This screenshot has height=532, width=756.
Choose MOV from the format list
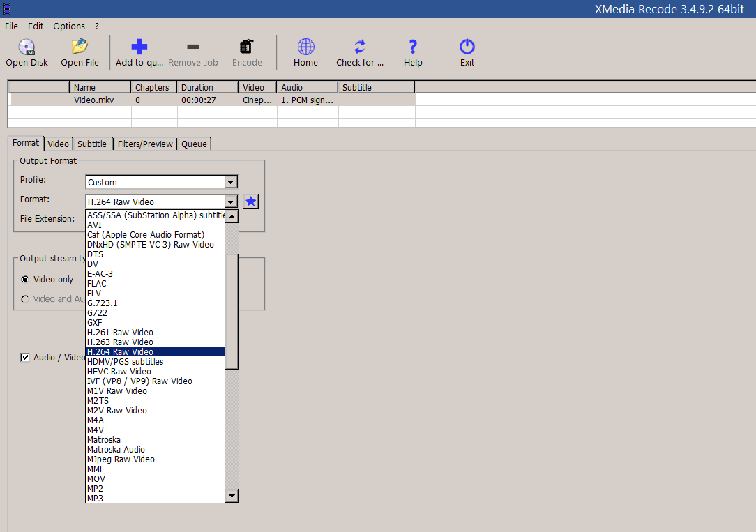(x=156, y=479)
